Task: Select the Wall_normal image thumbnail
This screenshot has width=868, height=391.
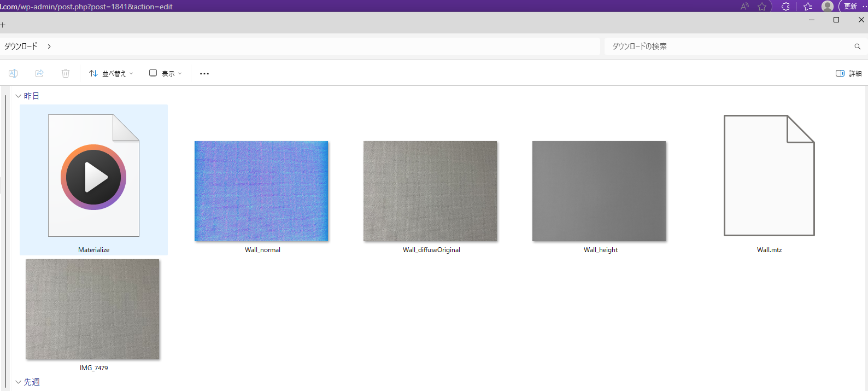Action: point(261,191)
